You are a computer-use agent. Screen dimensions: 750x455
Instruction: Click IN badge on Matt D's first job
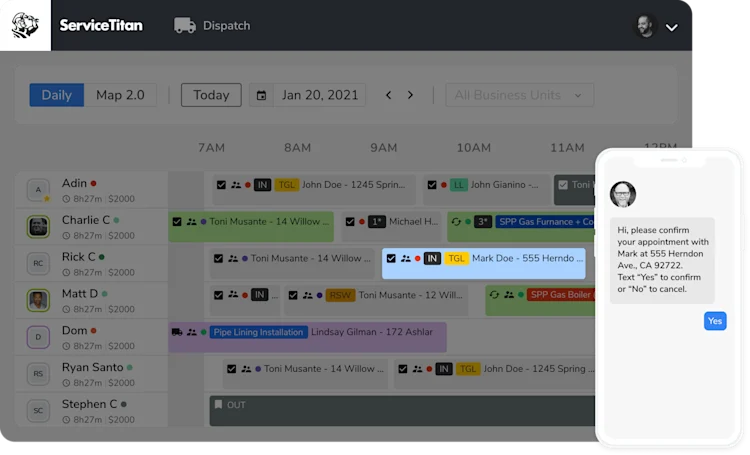pyautogui.click(x=260, y=295)
